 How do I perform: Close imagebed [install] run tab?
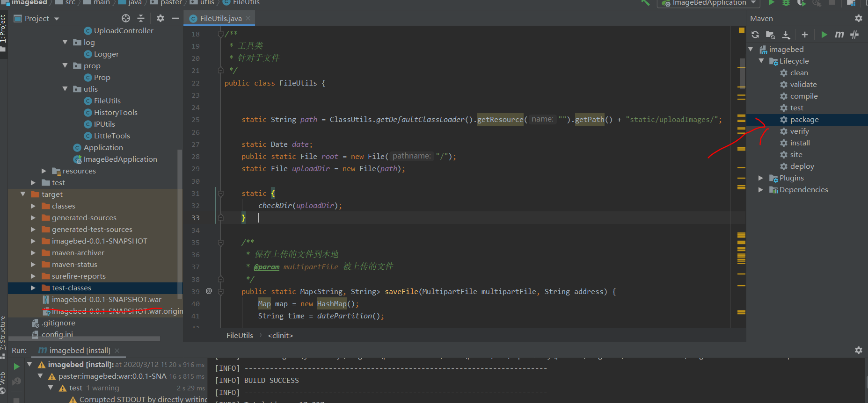coord(117,351)
